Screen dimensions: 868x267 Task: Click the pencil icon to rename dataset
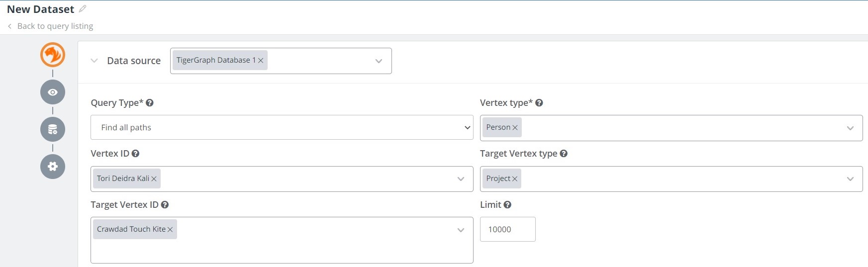pyautogui.click(x=83, y=9)
